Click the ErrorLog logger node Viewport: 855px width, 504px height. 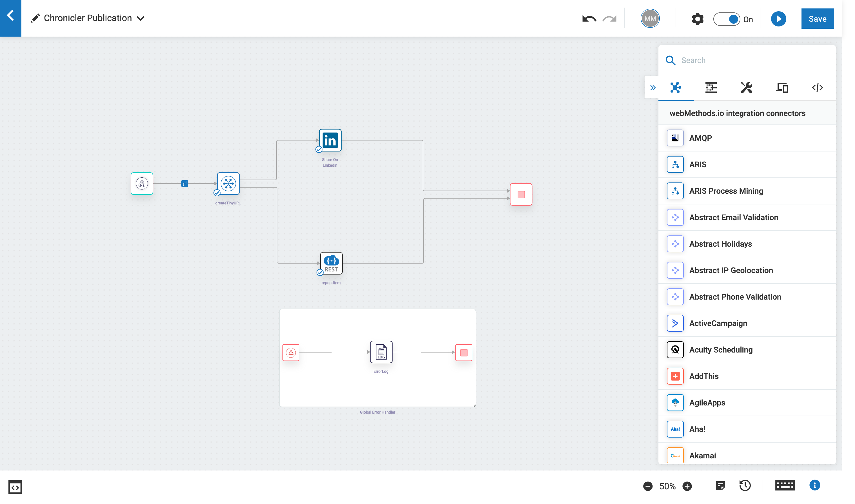(381, 352)
